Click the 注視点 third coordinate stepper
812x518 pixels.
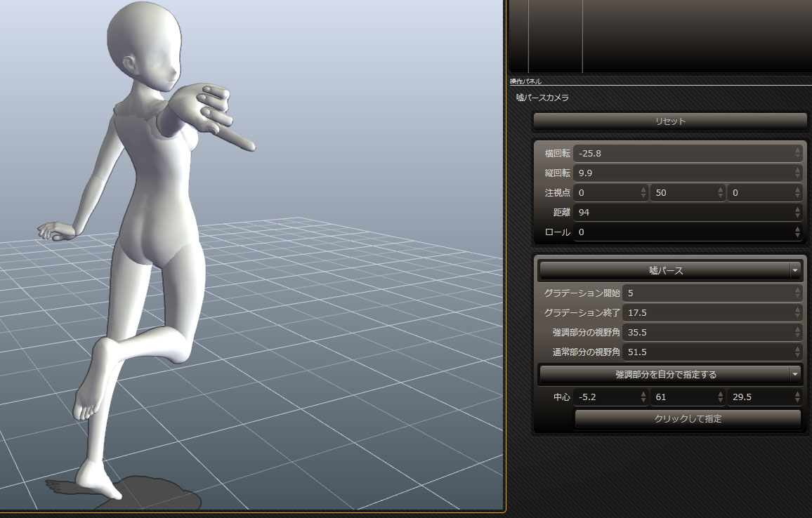[x=797, y=192]
